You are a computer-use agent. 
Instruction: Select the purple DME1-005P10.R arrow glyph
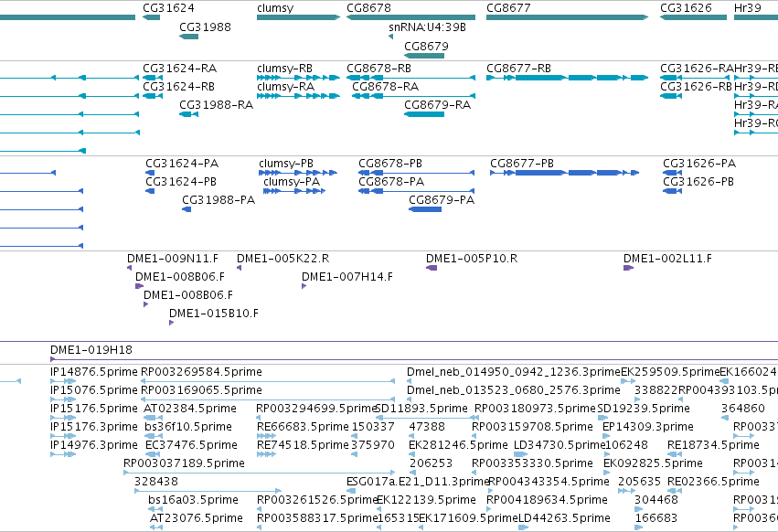pos(432,268)
